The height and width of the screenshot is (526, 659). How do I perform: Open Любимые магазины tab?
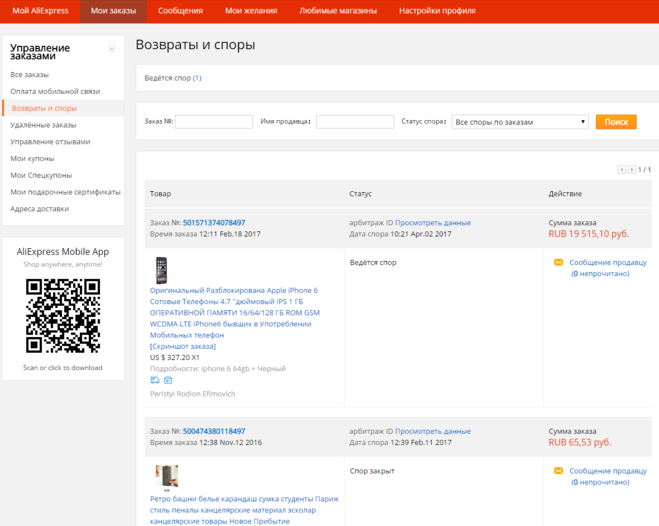pyautogui.click(x=338, y=11)
